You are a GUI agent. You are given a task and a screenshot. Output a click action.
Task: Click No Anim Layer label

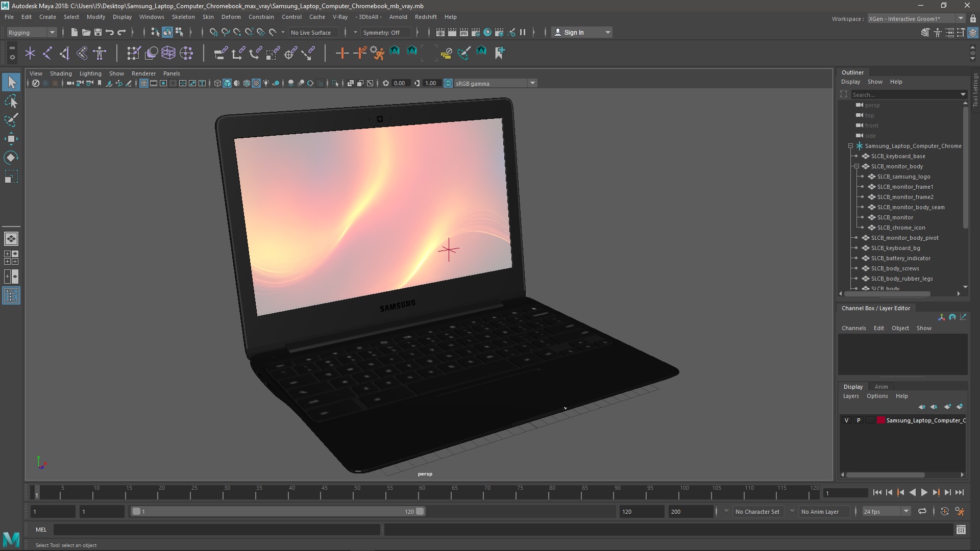820,511
